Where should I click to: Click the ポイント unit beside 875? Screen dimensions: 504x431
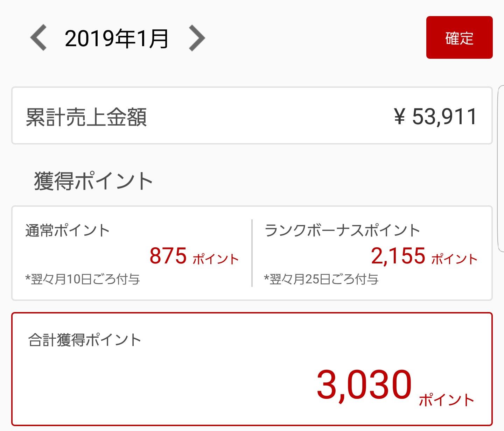pyautogui.click(x=216, y=259)
